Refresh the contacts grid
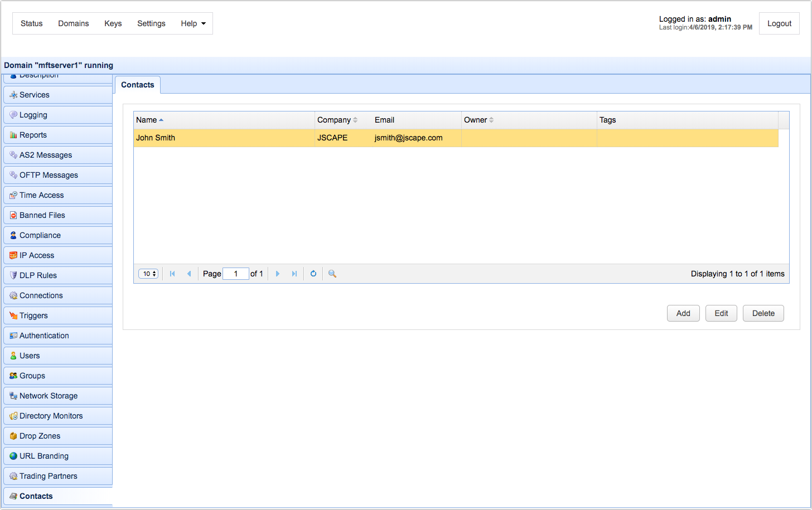This screenshot has width=812, height=510. click(x=313, y=274)
